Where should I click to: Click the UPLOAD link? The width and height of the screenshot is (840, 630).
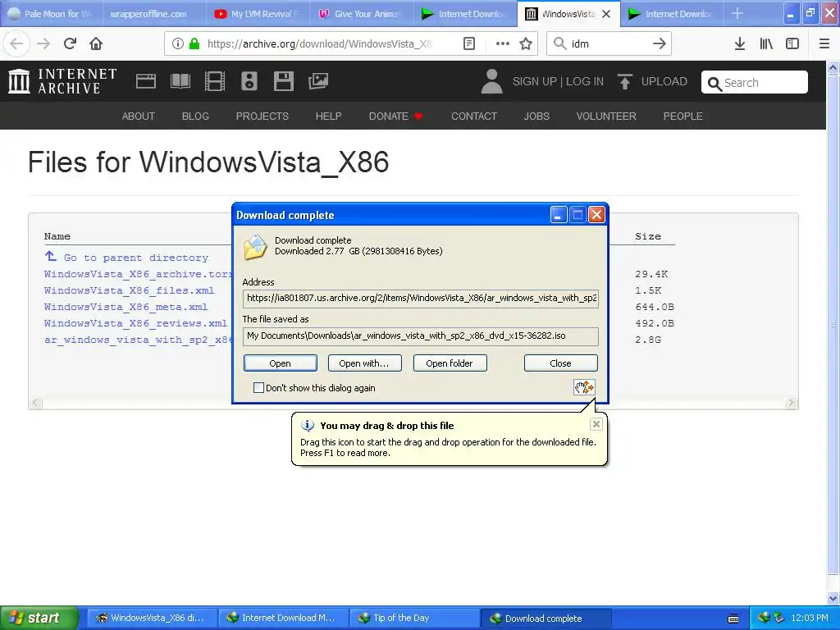[664, 81]
